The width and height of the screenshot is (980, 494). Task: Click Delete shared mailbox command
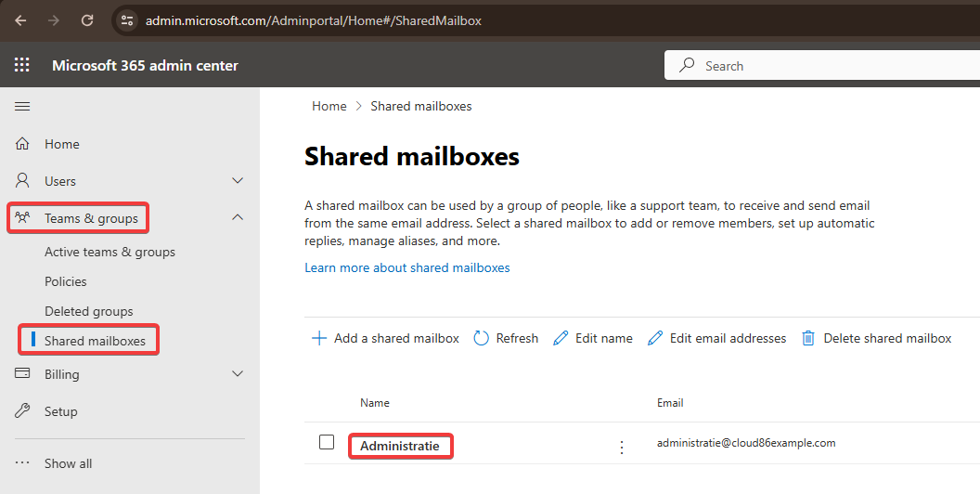pos(887,338)
